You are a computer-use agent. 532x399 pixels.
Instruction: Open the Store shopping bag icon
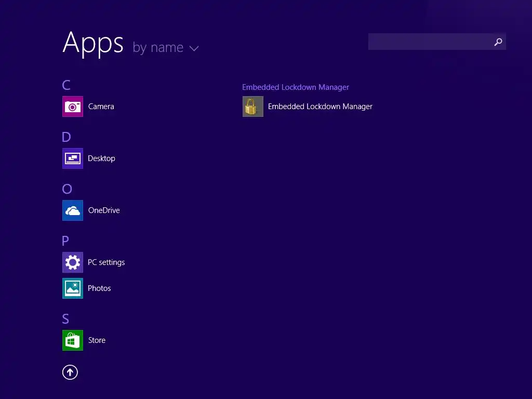[73, 340]
